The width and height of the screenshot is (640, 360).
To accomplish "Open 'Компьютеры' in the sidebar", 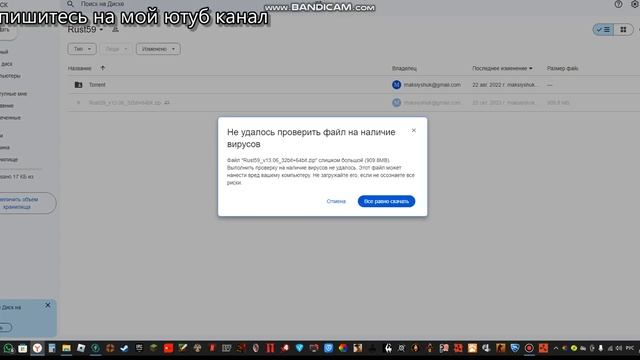I will (10, 76).
